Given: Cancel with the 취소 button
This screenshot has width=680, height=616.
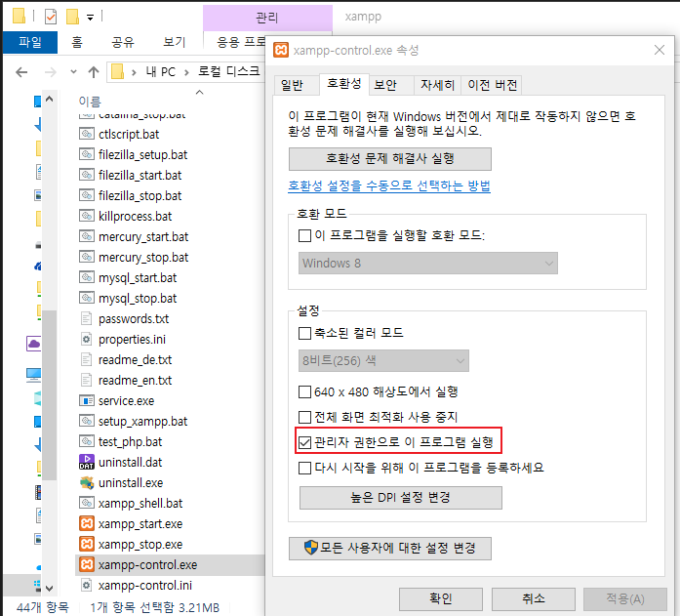Looking at the screenshot, I should click(x=534, y=599).
